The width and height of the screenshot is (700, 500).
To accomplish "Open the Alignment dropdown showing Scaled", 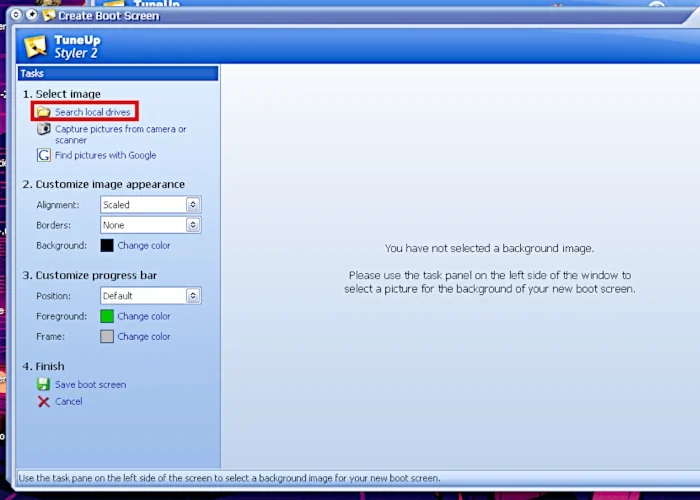I will [x=150, y=204].
